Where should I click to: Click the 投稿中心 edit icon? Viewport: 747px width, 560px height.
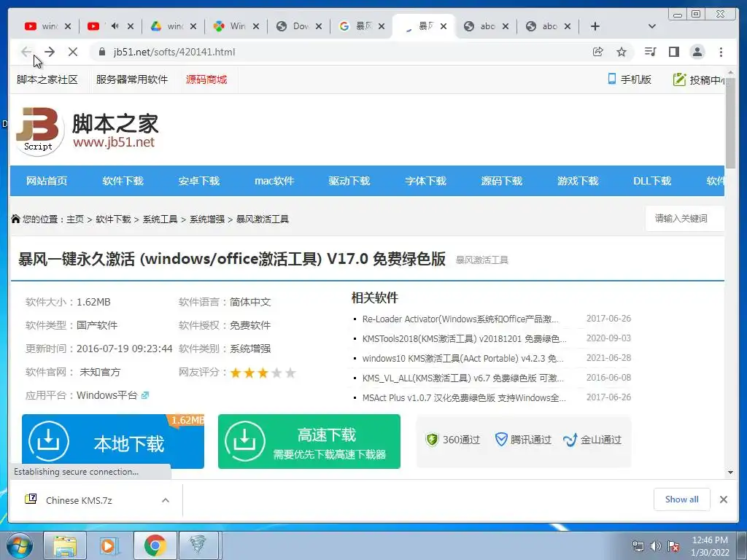679,79
